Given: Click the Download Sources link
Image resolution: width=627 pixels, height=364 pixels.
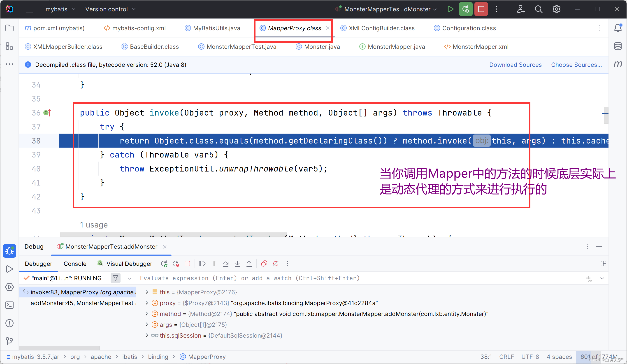Looking at the screenshot, I should 515,65.
